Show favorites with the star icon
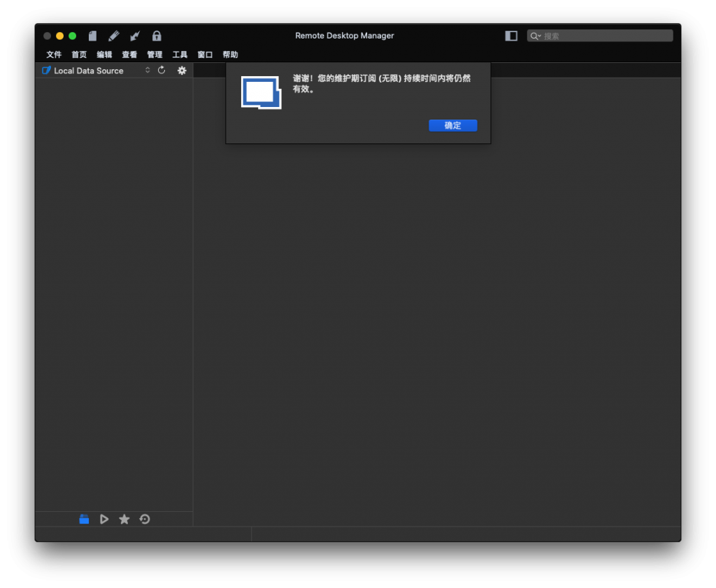This screenshot has width=716, height=588. click(x=124, y=519)
